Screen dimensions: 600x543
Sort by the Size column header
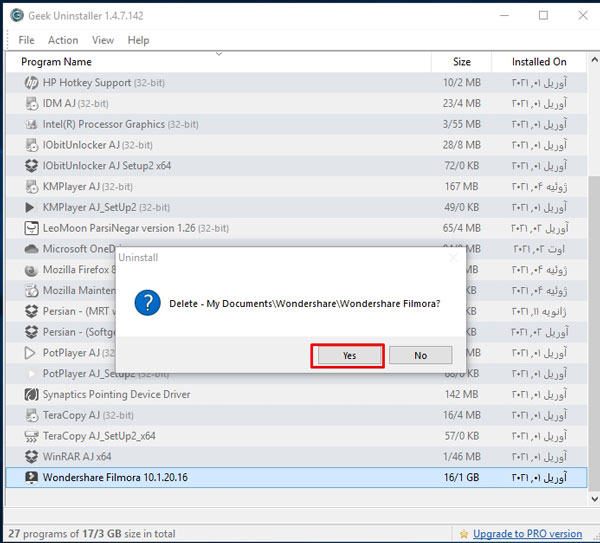pos(461,62)
